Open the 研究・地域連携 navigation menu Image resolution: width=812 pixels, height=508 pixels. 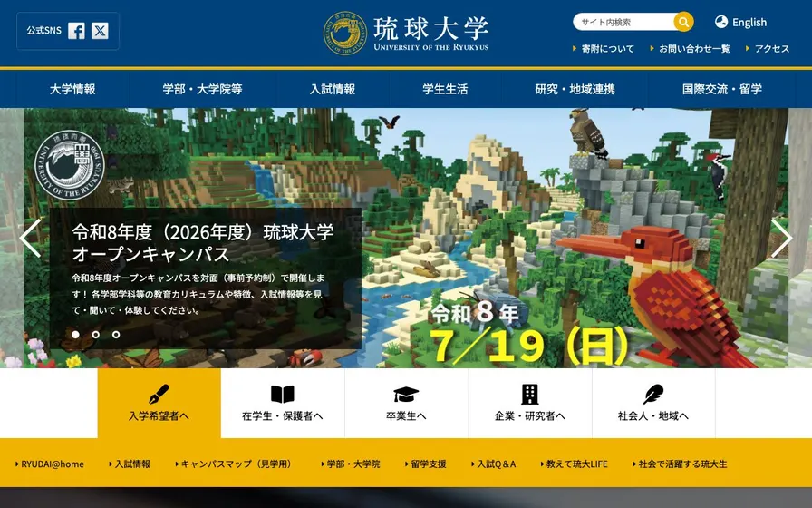coord(575,89)
